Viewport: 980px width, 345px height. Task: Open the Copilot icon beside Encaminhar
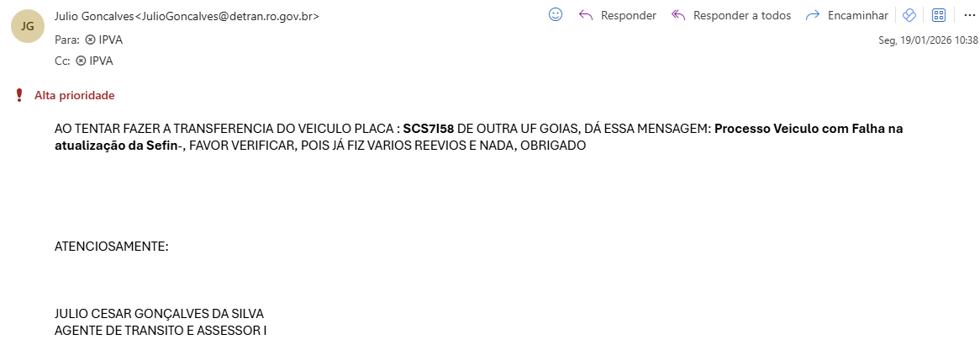click(908, 15)
